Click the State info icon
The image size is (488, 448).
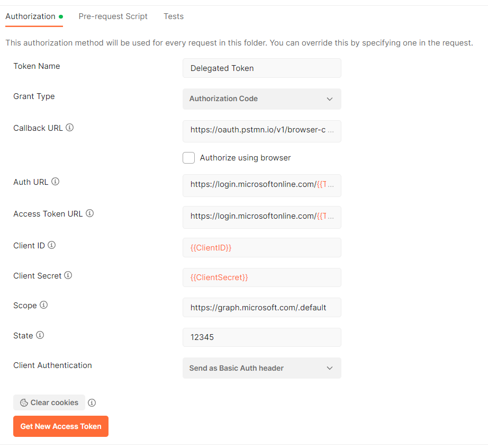click(x=40, y=335)
